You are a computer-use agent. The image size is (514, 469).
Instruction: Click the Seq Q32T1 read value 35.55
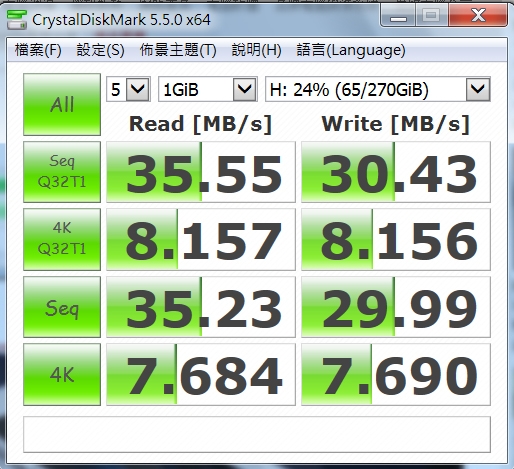coord(201,172)
